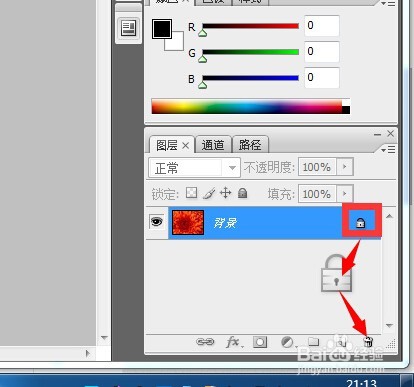Image resolution: width=414 pixels, height=387 pixels.
Task: Click the delete layer trash icon
Action: 368,342
